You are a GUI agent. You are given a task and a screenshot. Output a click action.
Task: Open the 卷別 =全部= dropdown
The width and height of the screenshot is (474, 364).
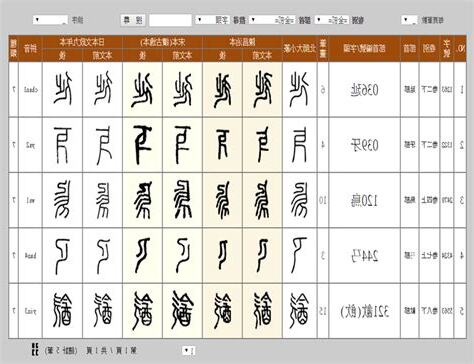(332, 20)
